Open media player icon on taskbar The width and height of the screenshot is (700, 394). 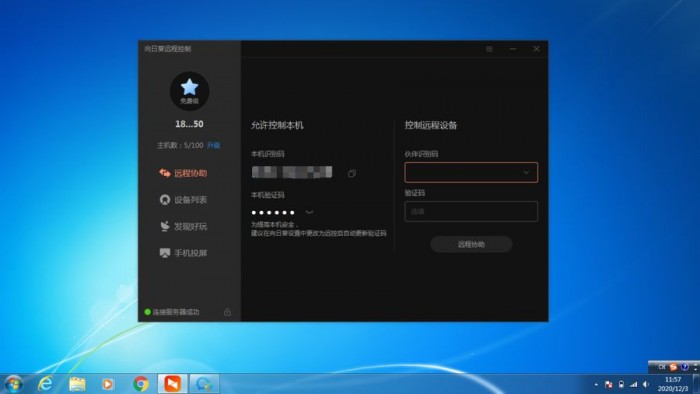(x=108, y=384)
